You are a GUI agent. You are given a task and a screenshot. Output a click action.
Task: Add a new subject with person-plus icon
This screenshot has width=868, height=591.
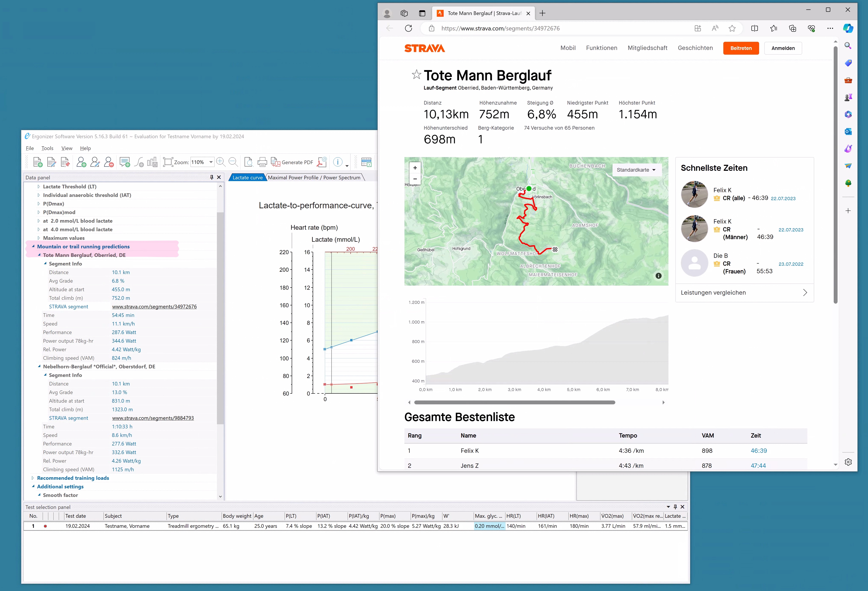click(81, 162)
